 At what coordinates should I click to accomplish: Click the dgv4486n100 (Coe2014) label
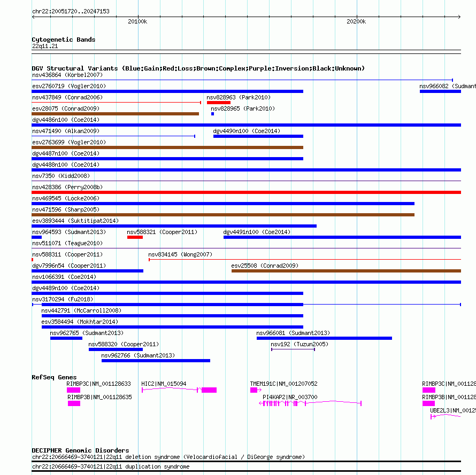click(x=66, y=120)
